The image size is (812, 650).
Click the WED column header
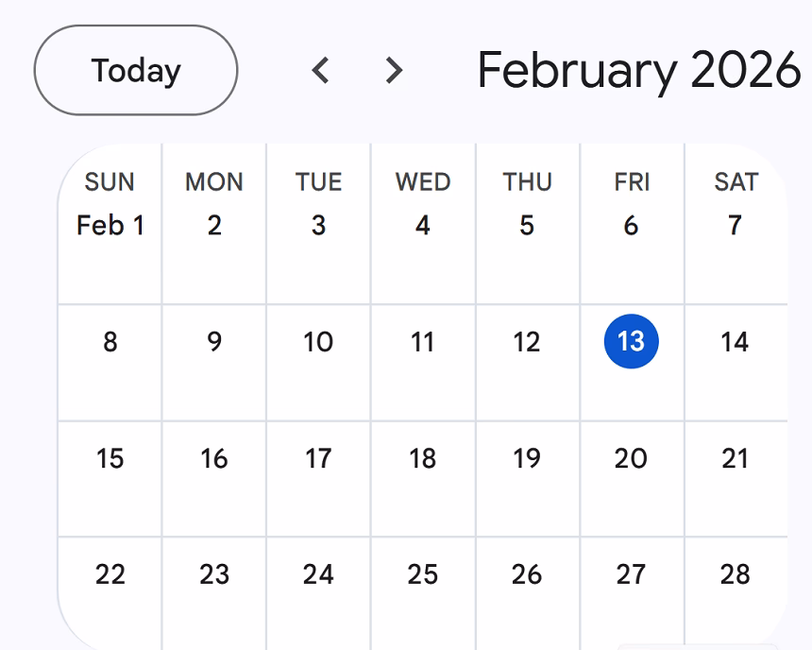tap(422, 181)
